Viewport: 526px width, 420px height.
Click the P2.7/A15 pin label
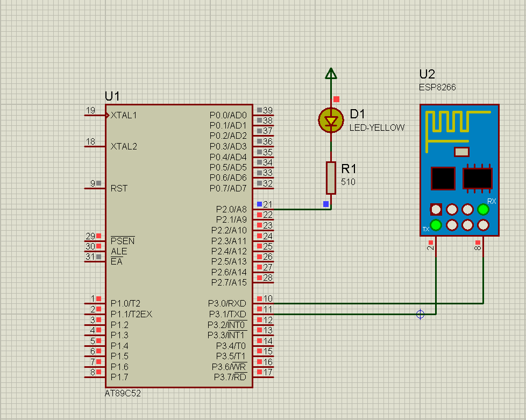point(229,282)
